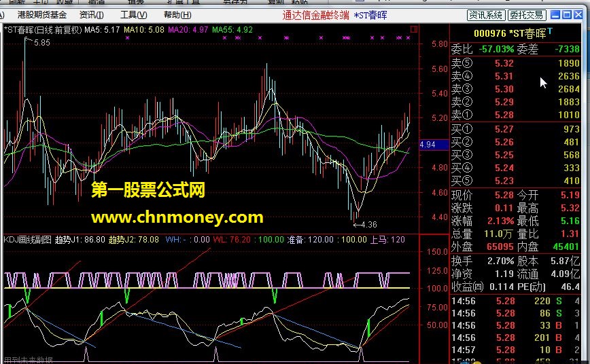590x364 pixels.
Task: Click the PE(动) value 46.4
Action: [x=570, y=287]
